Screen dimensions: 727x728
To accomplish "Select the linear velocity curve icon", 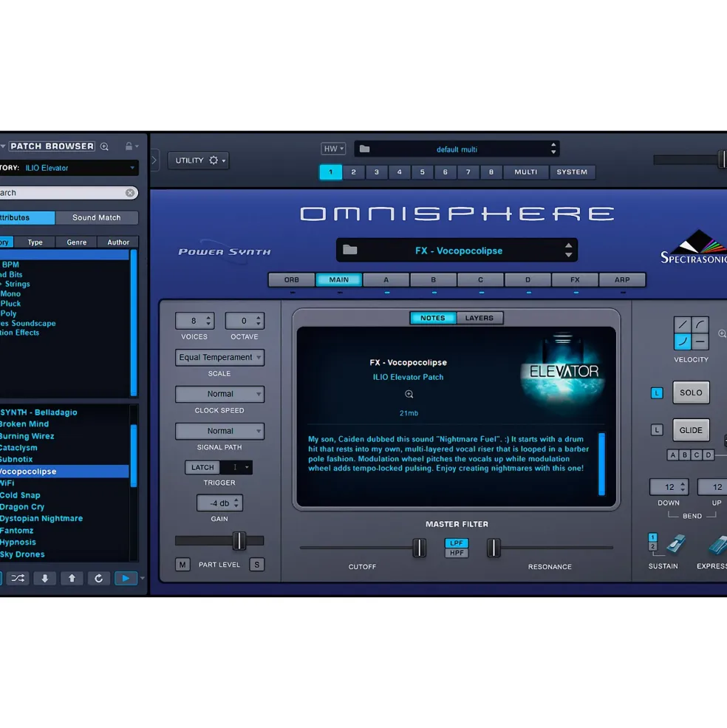I will click(682, 324).
